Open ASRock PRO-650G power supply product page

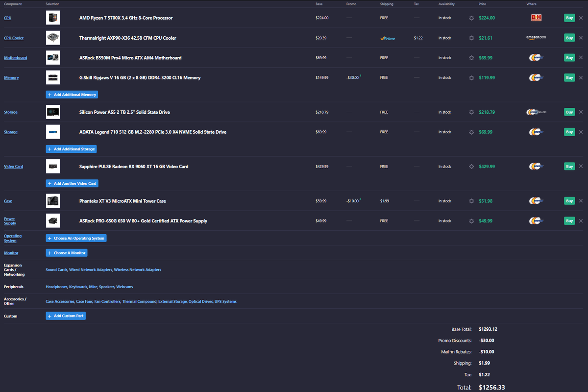(x=143, y=221)
